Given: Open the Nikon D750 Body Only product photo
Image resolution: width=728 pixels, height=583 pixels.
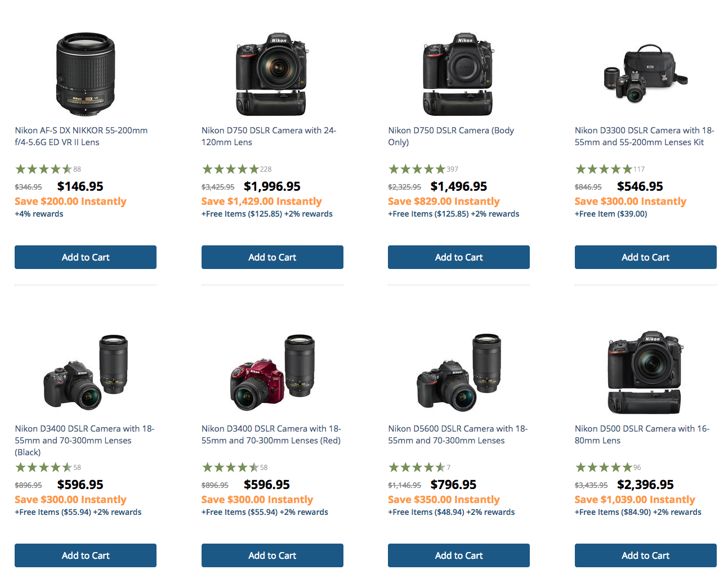Looking at the screenshot, I should pos(458,74).
